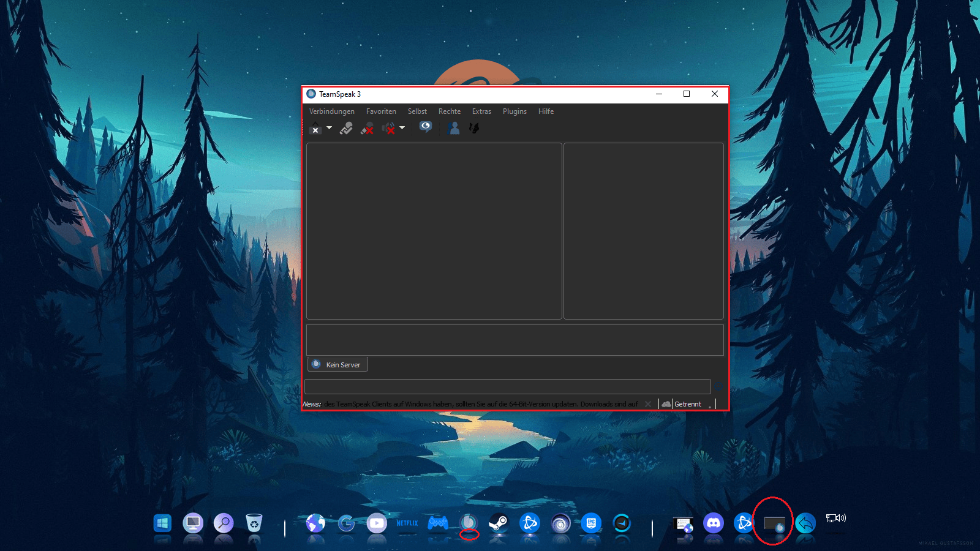The width and height of the screenshot is (980, 551).
Task: Click the wolf head toolbar icon
Action: [474, 128]
